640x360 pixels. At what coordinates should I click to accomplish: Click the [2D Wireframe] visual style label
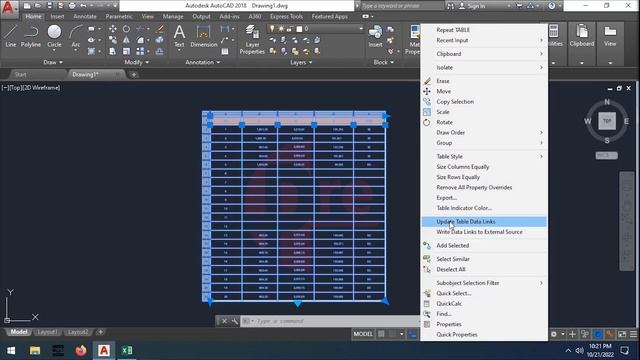click(x=41, y=88)
